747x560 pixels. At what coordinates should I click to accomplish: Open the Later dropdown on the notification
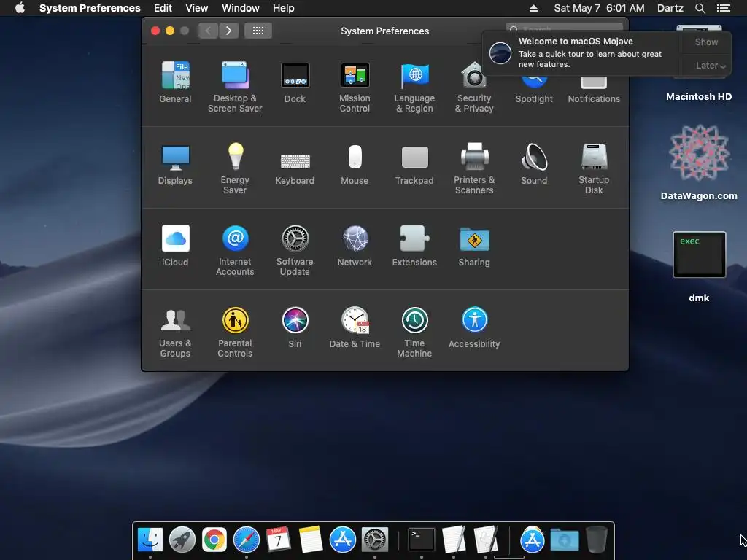click(x=710, y=66)
